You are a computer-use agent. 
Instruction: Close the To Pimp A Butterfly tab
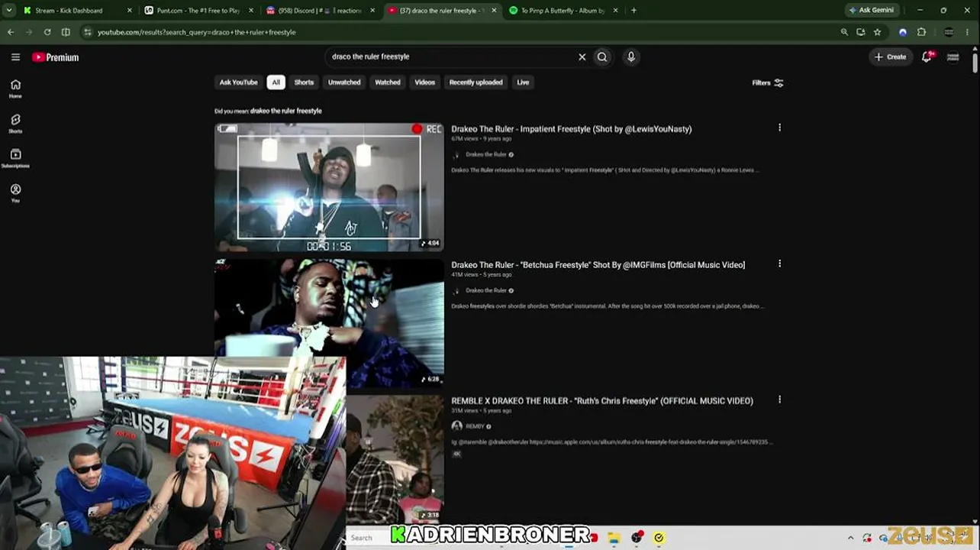click(615, 11)
